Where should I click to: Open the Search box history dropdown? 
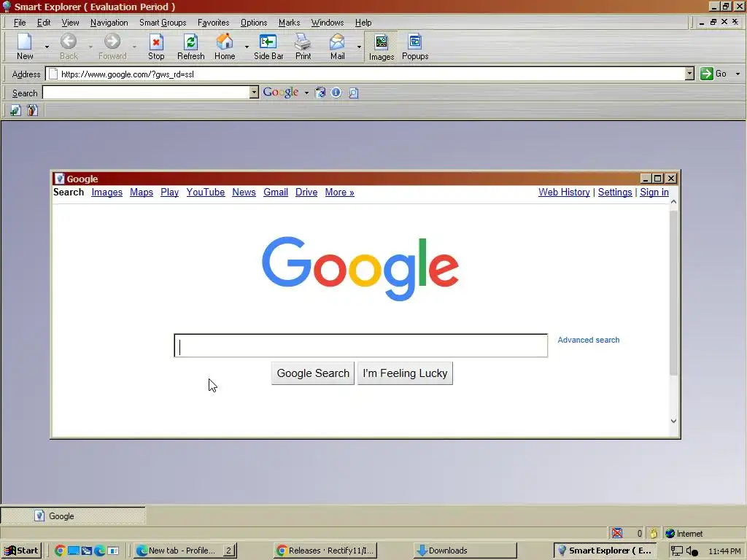[254, 93]
